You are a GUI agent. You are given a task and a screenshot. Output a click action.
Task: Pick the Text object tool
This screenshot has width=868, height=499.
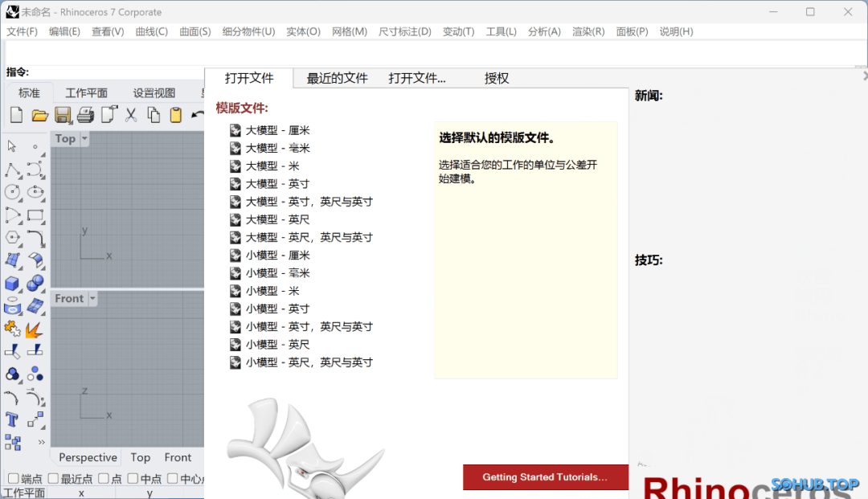point(13,419)
